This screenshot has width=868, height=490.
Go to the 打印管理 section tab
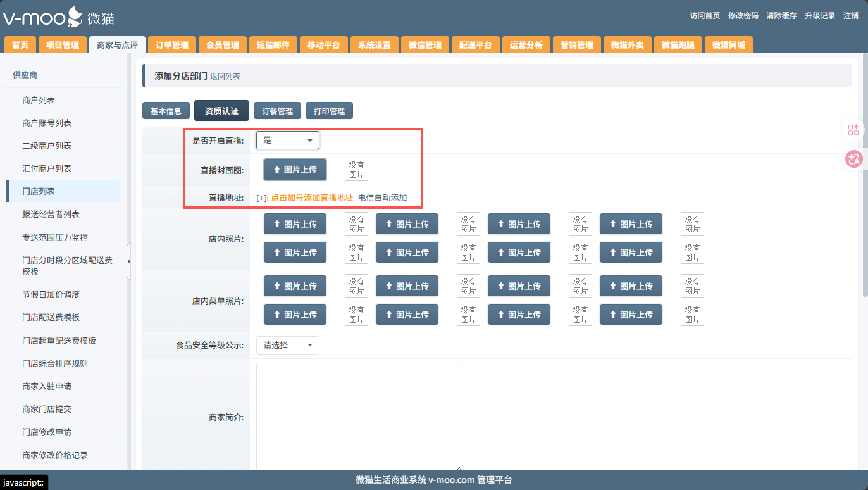coord(329,111)
